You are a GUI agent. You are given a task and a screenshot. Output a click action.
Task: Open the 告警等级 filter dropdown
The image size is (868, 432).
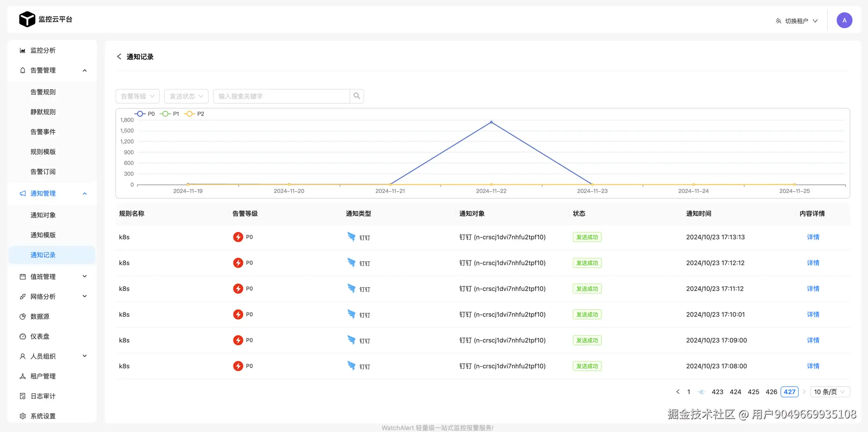(x=138, y=96)
